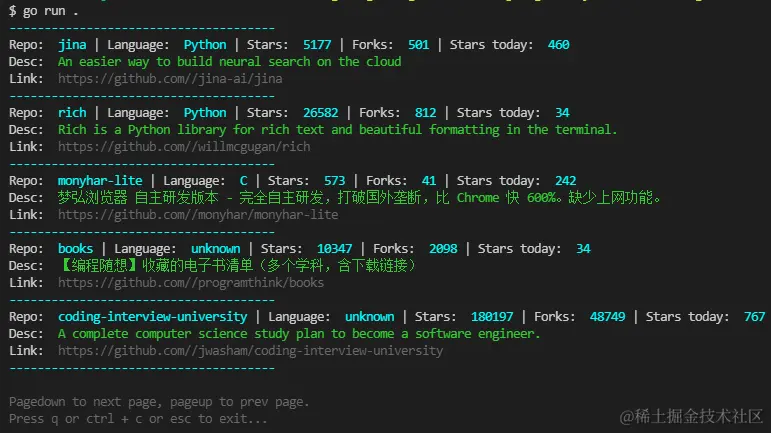
Task: Select books' language value unknown
Action: click(216, 249)
